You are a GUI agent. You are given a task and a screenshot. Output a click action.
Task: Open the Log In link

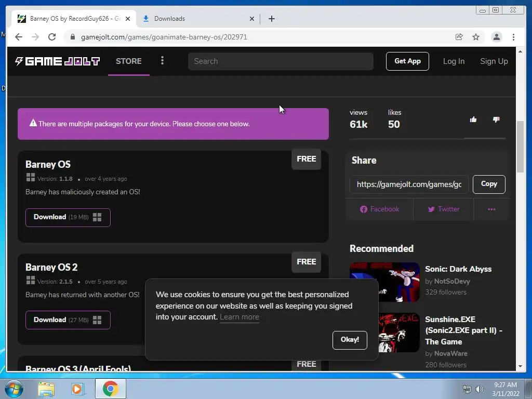pyautogui.click(x=454, y=61)
